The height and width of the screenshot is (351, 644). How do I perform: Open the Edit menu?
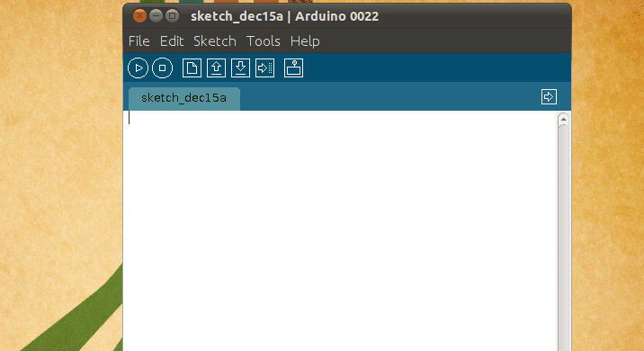pyautogui.click(x=172, y=41)
